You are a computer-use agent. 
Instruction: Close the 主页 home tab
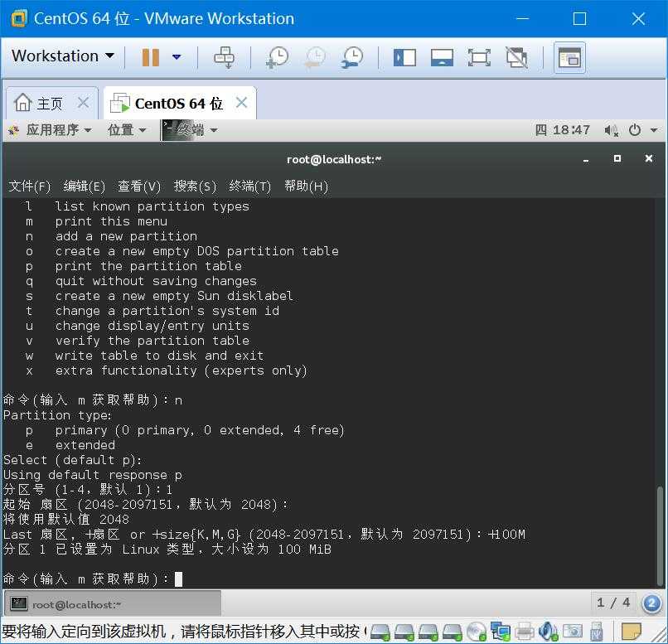83,102
